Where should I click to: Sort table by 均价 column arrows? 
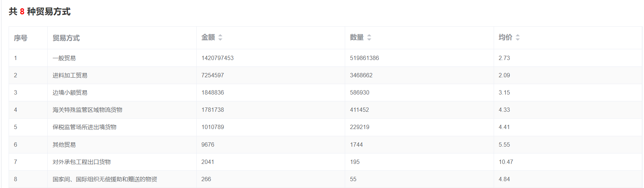click(518, 37)
